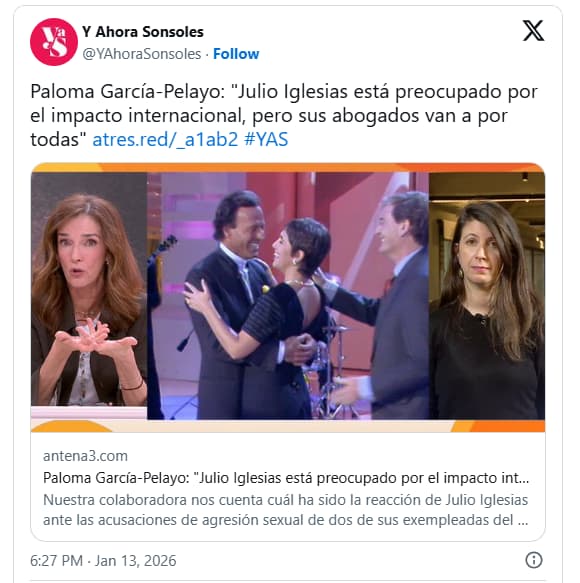Open the Y Ahora Sonsoles profile avatar
Image resolution: width=580 pixels, height=583 pixels.
pos(54,42)
